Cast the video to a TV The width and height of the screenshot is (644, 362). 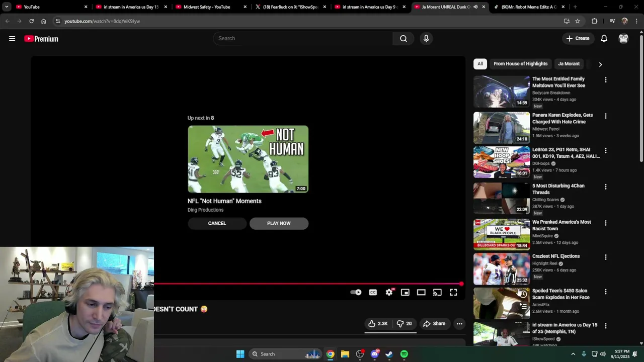click(x=437, y=293)
